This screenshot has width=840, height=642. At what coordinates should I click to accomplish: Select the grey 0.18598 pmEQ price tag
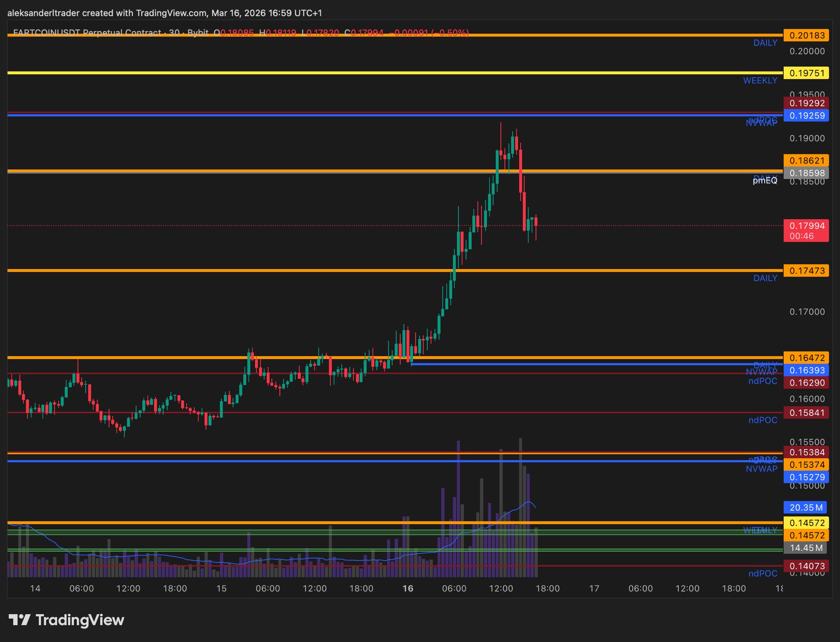click(806, 173)
